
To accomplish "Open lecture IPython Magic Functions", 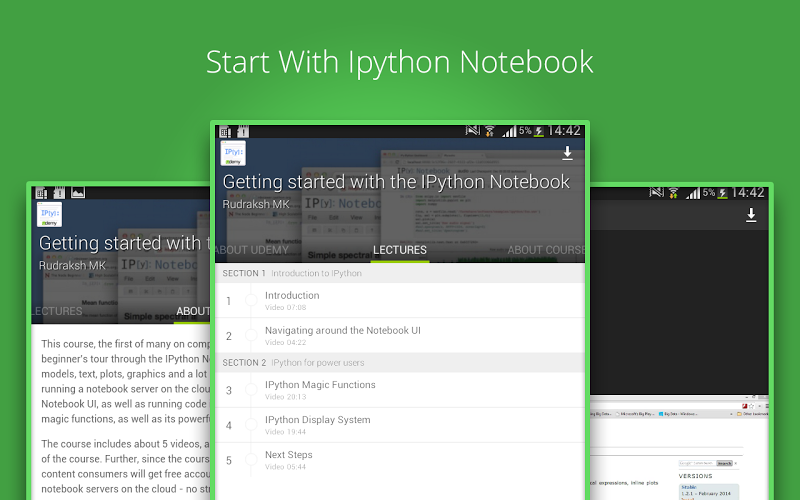I will coord(400,390).
